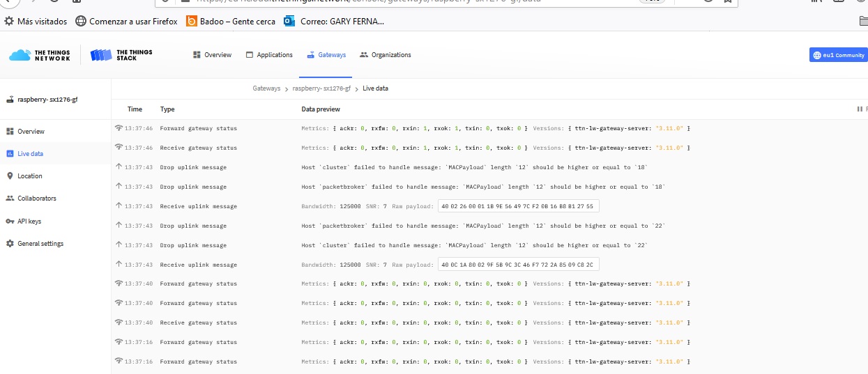Viewport: 868px width, 374px height.
Task: Open General settings in the sidebar
Action: coord(40,244)
